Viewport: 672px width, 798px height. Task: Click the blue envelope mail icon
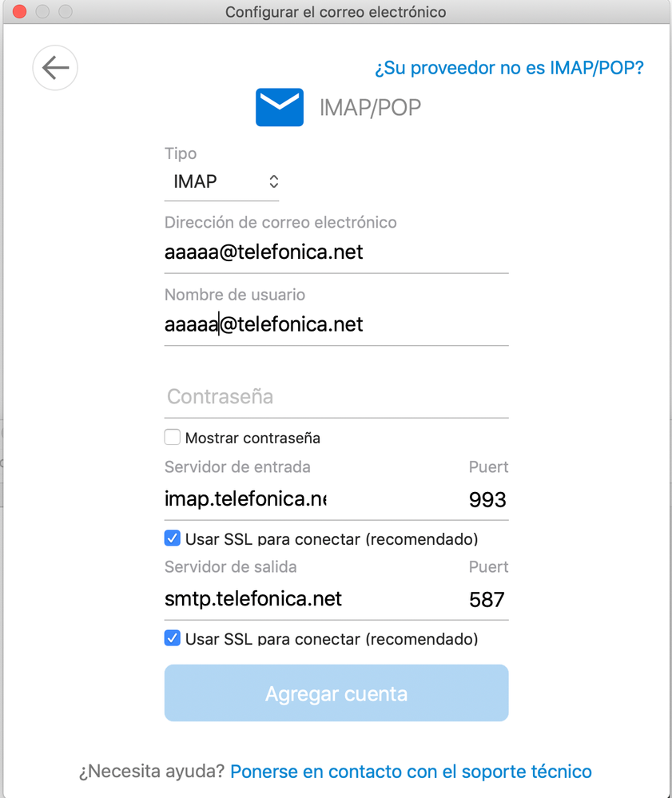279,107
